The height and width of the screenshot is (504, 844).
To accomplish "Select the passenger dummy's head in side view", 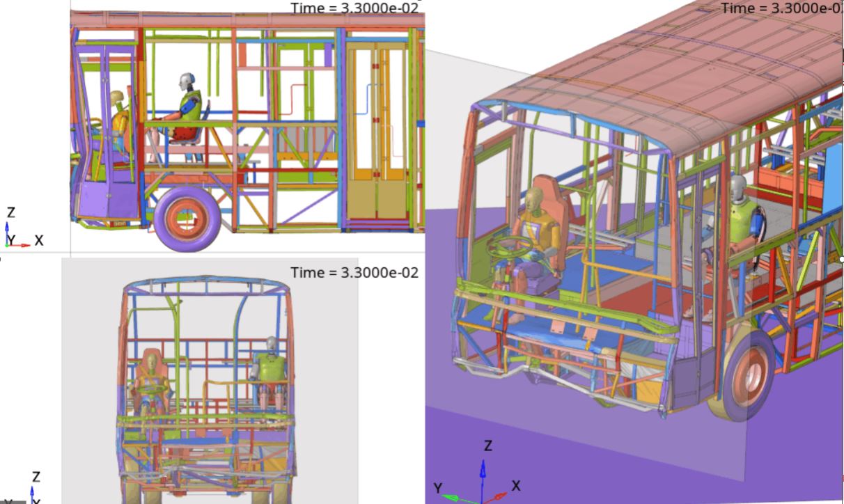I will 185,81.
